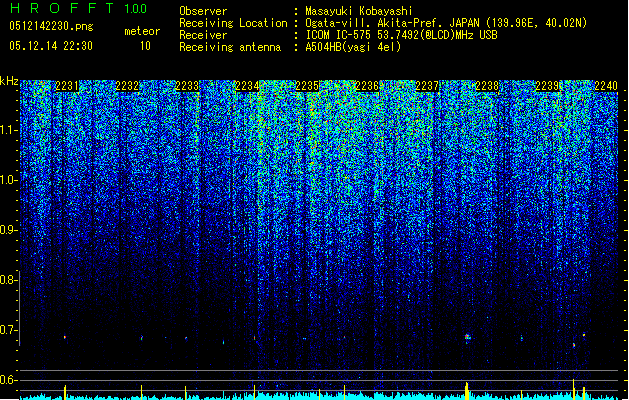Click the 2236 time marker
This screenshot has height=400, width=629.
(367, 86)
